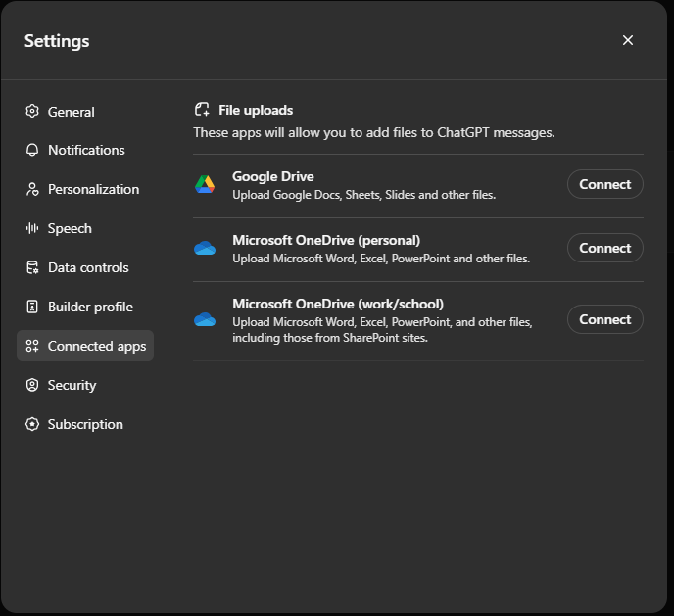Open the Personalization settings tab
674x616 pixels.
coord(93,189)
